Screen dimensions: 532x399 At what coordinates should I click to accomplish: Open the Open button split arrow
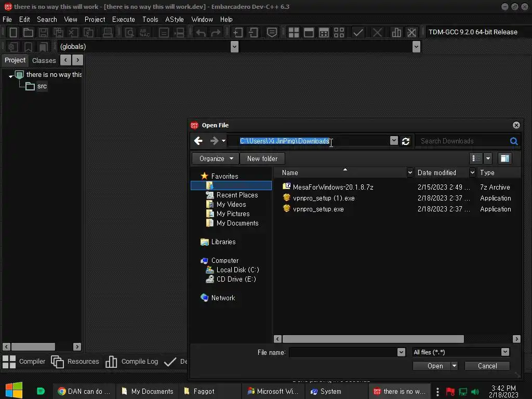[454, 366]
